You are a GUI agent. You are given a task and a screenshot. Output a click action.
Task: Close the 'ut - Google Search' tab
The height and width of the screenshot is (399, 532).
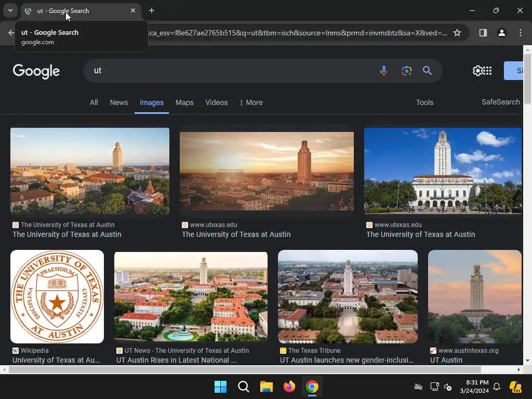[133, 10]
